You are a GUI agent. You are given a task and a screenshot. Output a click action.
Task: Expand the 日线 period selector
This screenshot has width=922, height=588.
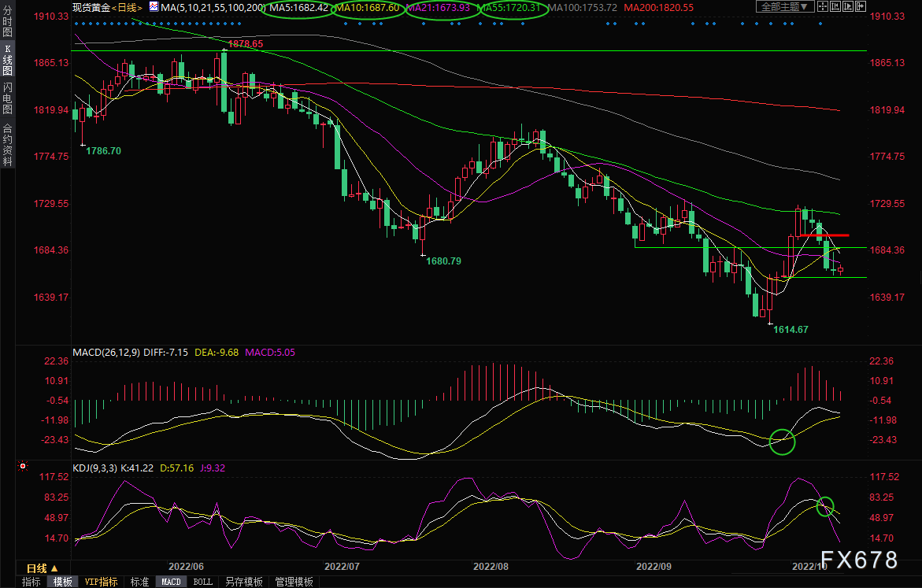click(x=43, y=568)
